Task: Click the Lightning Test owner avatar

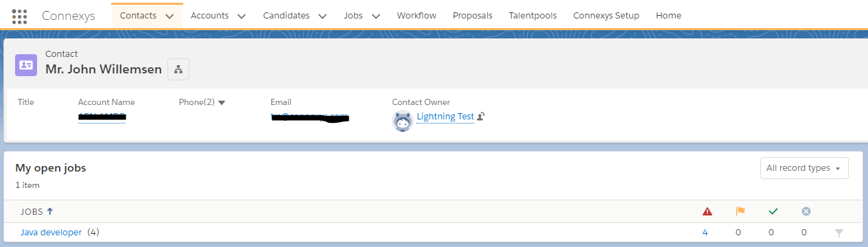Action: click(402, 121)
